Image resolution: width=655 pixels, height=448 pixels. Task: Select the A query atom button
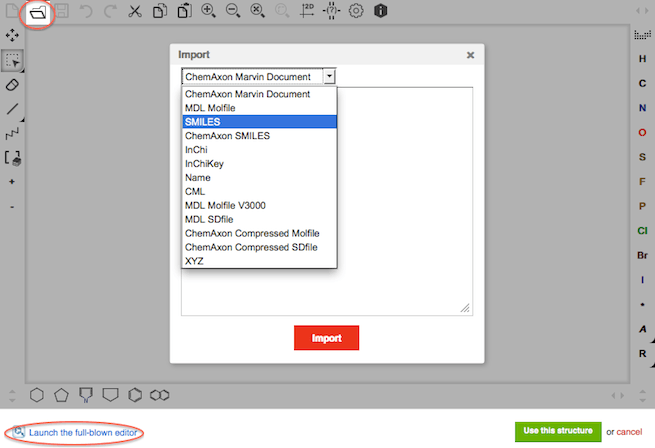[642, 329]
